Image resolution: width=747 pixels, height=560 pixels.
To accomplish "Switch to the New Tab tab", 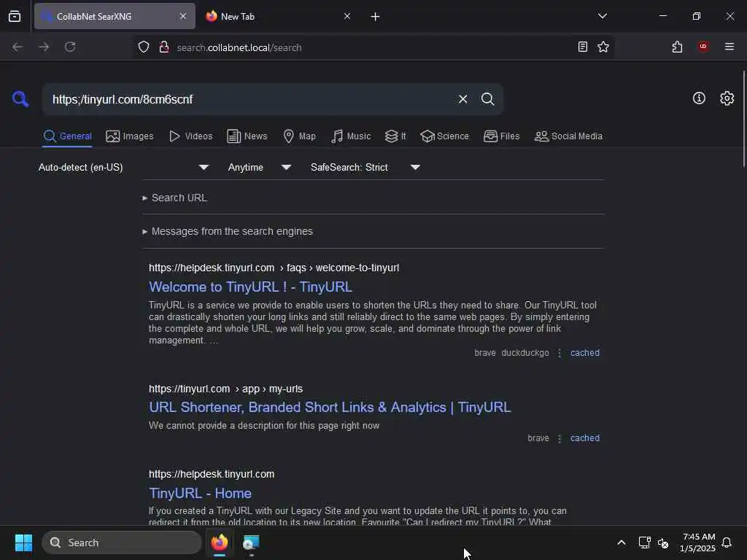I will tap(279, 16).
